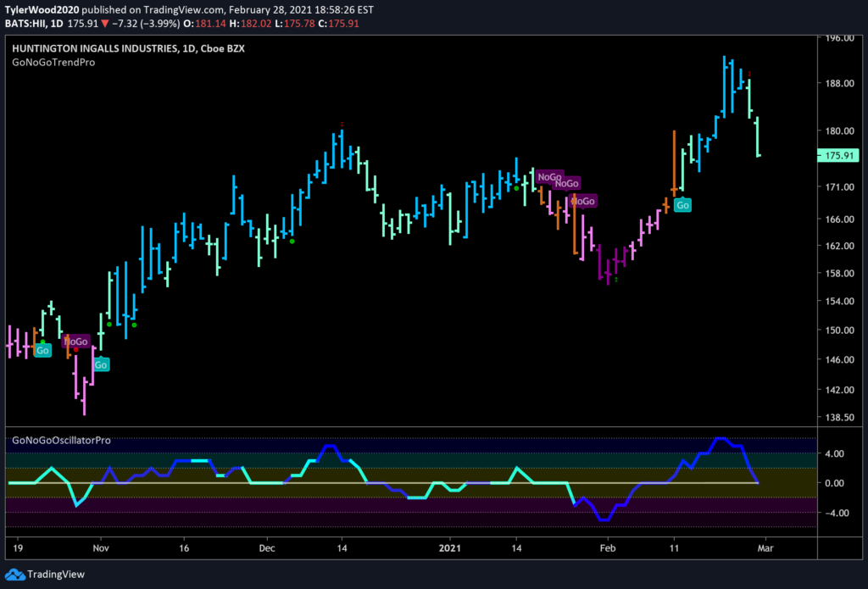Click the 138.50 price axis label
Image resolution: width=868 pixels, height=589 pixels.
click(842, 418)
